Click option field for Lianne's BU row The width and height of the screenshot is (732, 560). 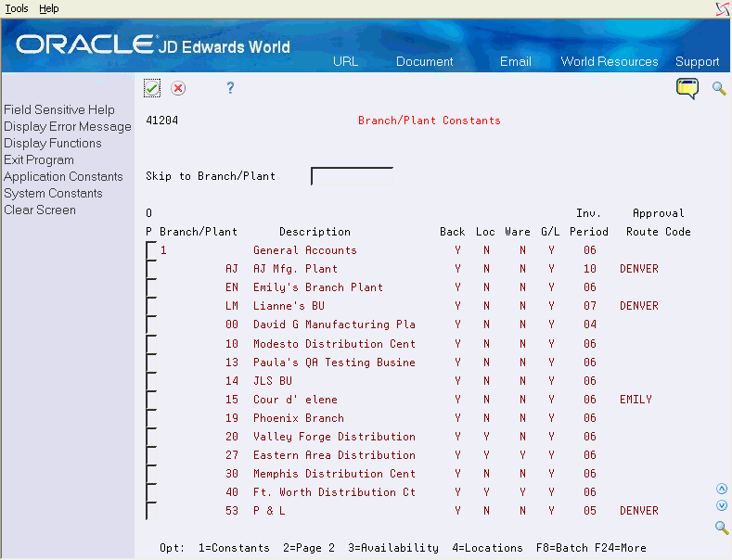pos(151,307)
